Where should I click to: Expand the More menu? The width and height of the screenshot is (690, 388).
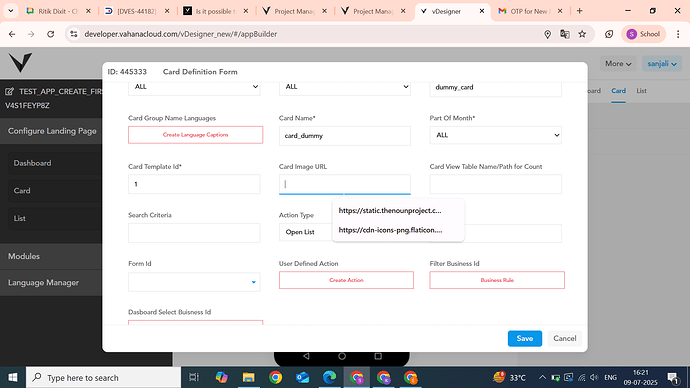[x=618, y=64]
